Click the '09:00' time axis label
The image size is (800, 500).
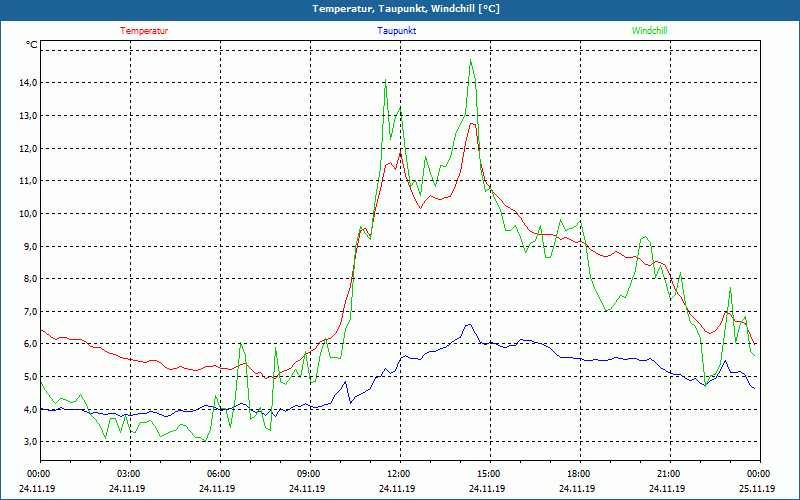coord(310,474)
